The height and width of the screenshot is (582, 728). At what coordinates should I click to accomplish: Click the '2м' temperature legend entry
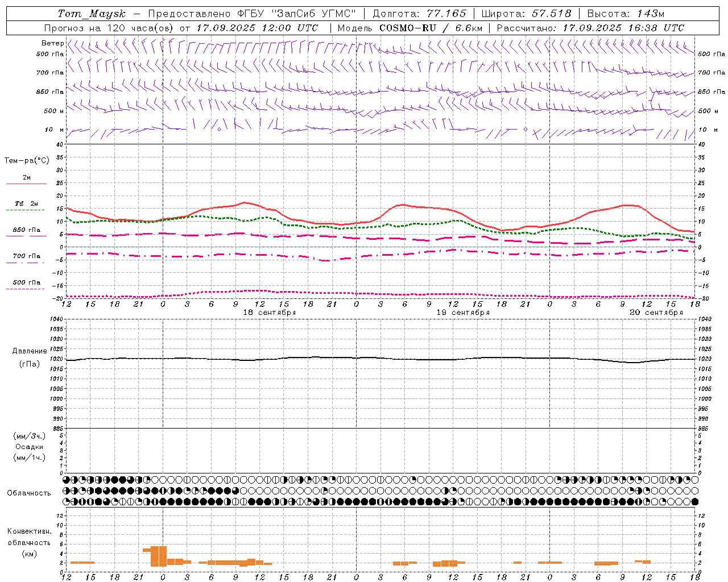tap(27, 178)
